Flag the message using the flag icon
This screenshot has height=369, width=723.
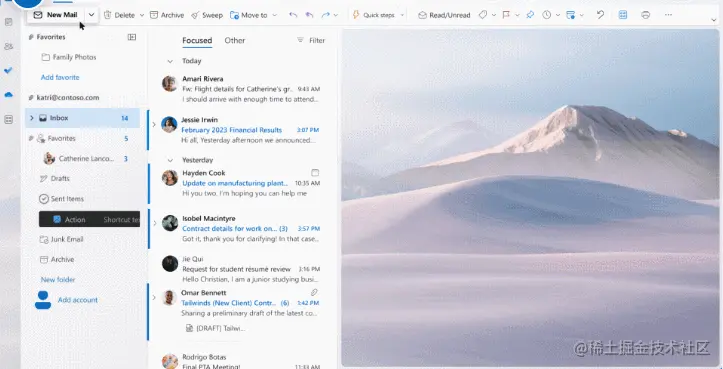[506, 15]
